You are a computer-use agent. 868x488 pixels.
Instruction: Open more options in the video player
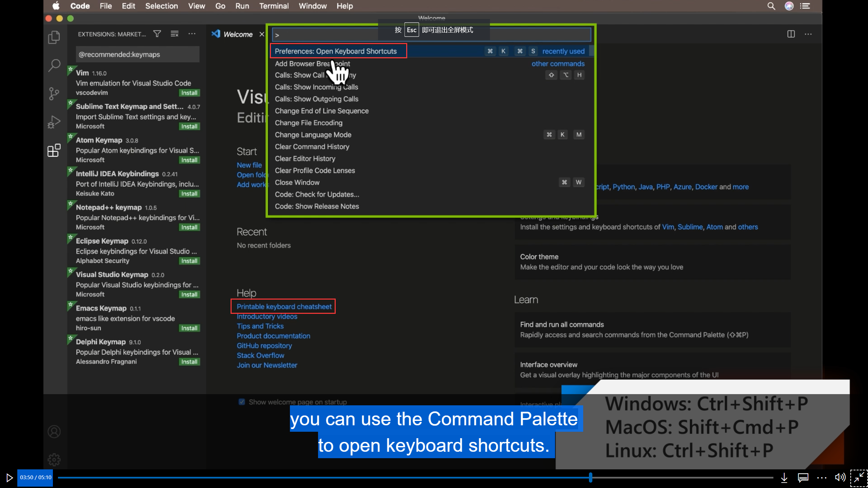point(822,477)
